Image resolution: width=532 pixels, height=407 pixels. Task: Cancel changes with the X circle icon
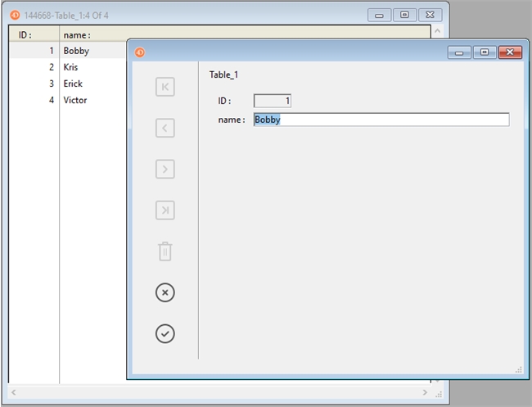pyautogui.click(x=165, y=292)
